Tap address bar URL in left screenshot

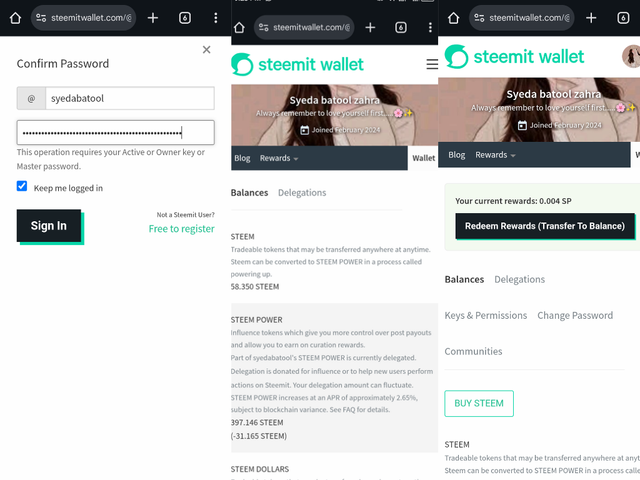(x=91, y=18)
